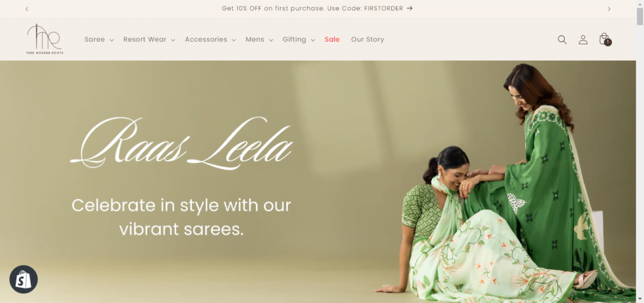Viewport: 644px width, 303px height.
Task: Go to previous announcement with left arrow
Action: click(x=26, y=9)
